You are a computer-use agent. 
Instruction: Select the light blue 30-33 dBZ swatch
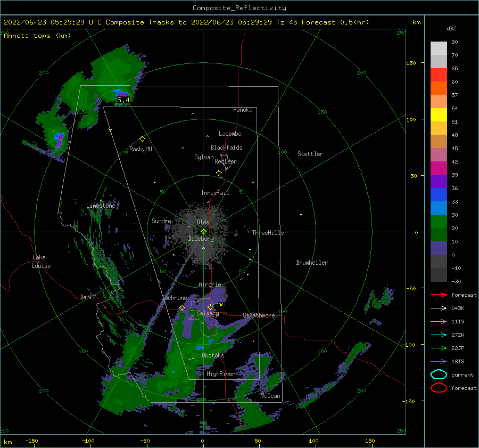(439, 208)
